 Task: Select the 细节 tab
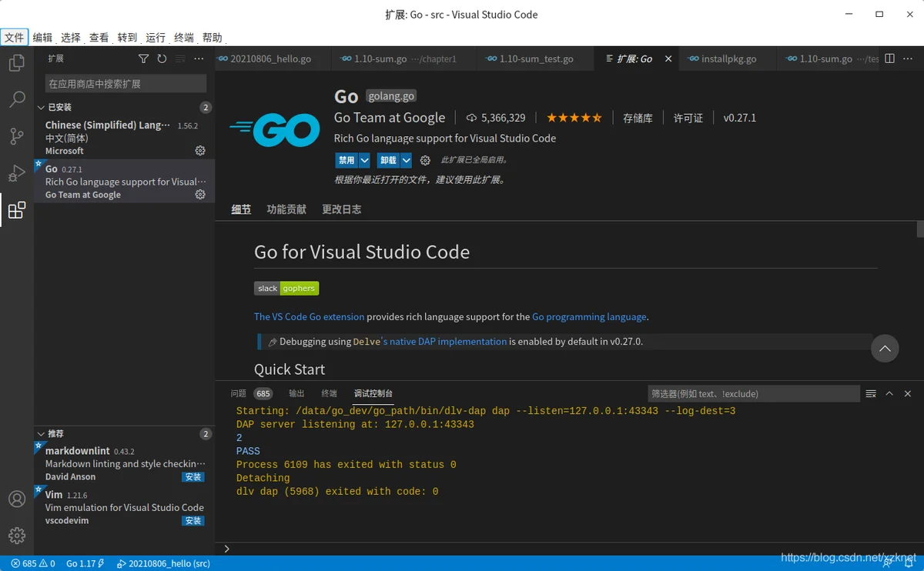click(241, 209)
